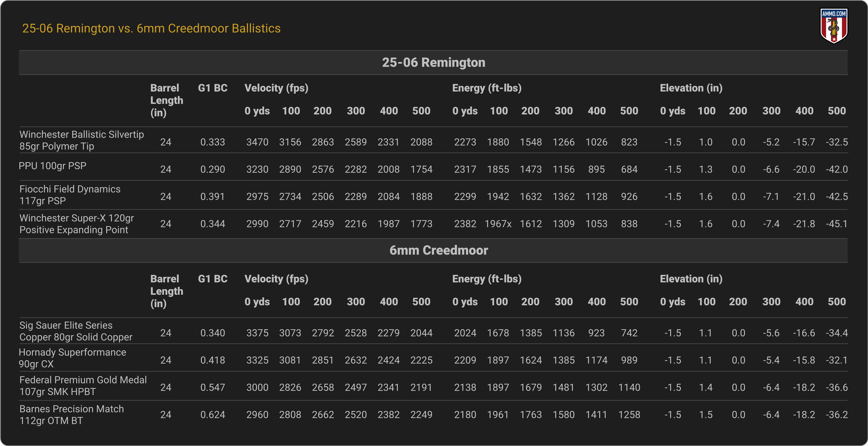
Task: Click the velocity value 2960
Action: (x=257, y=415)
